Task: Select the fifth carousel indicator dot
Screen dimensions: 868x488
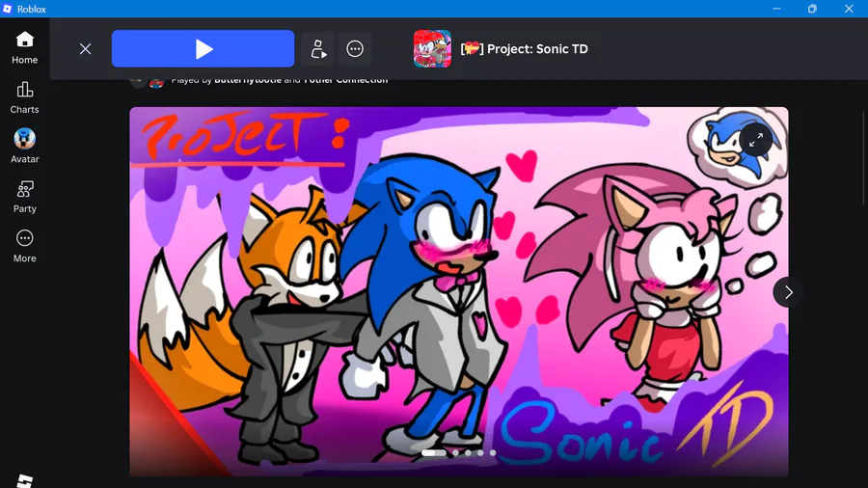Action: [493, 452]
